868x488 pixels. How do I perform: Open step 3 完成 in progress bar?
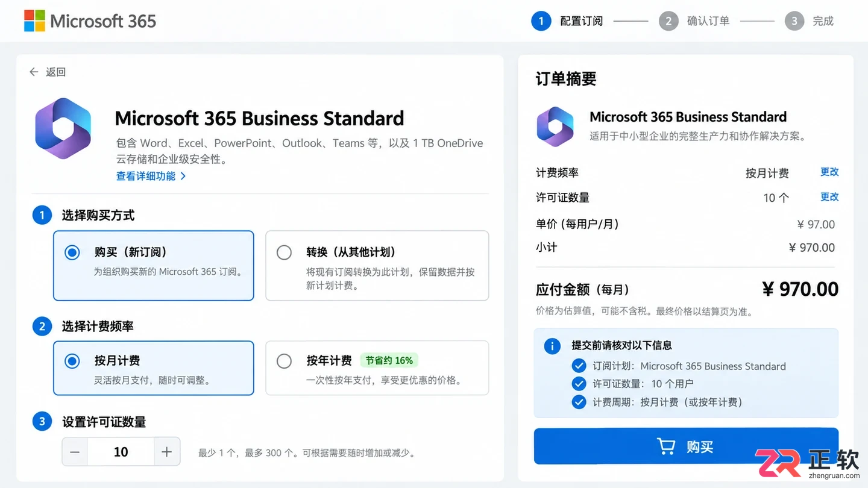pyautogui.click(x=809, y=21)
